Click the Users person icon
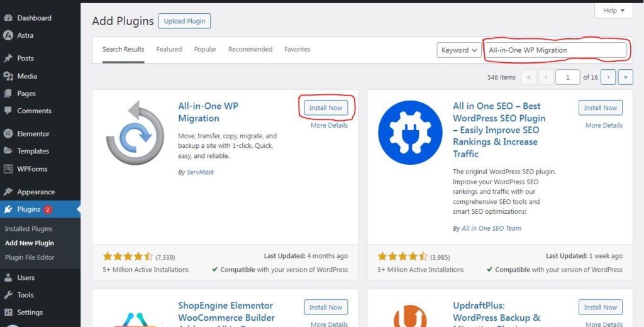The width and height of the screenshot is (644, 327). pyautogui.click(x=8, y=278)
